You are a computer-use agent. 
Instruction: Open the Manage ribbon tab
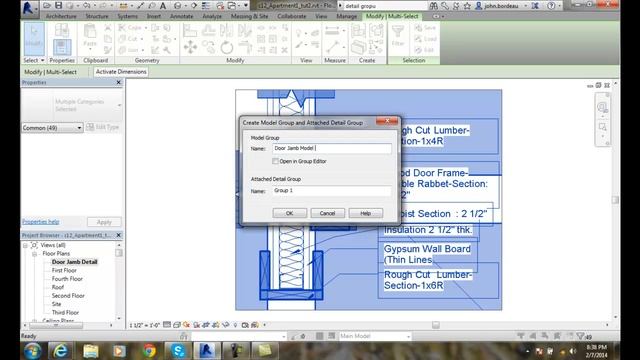click(x=347, y=16)
